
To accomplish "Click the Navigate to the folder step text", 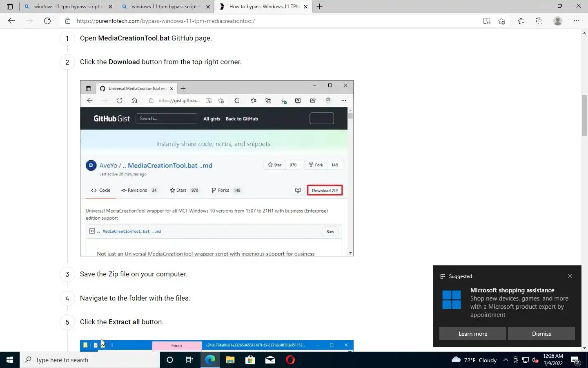I will click(x=135, y=298).
